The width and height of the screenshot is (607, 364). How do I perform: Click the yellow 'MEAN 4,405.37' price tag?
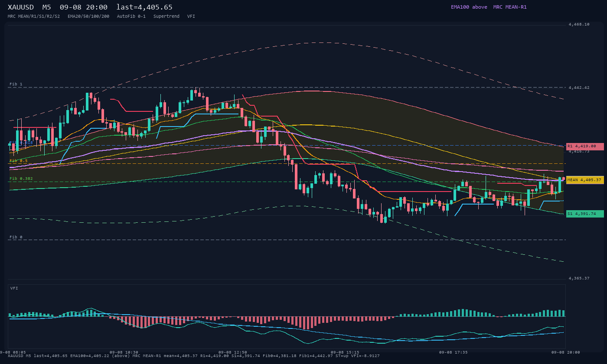point(585,180)
